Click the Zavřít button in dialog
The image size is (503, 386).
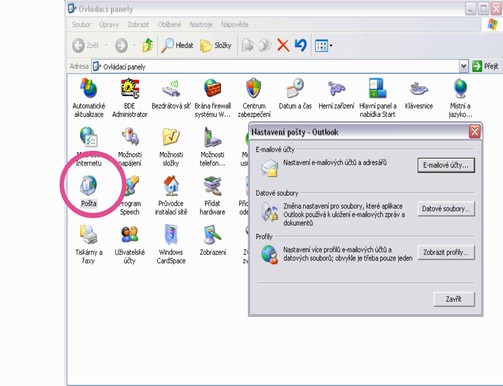click(x=454, y=299)
